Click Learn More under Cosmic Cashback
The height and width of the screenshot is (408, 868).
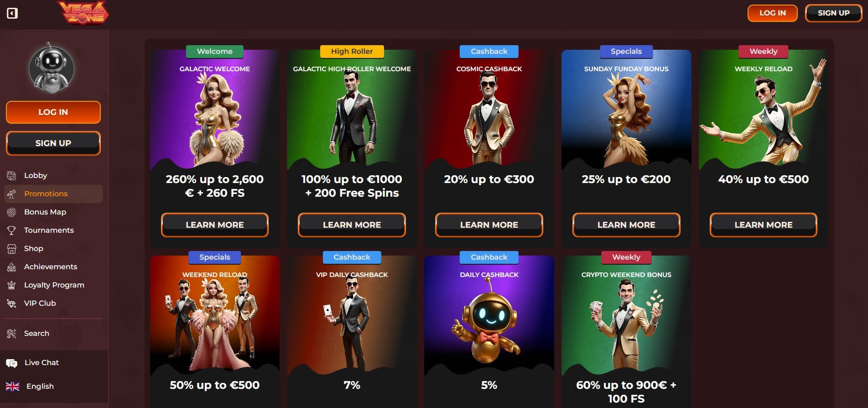[489, 225]
